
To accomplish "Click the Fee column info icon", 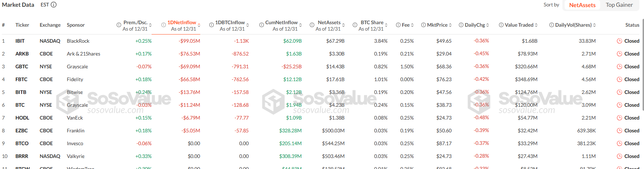I will tap(398, 25).
